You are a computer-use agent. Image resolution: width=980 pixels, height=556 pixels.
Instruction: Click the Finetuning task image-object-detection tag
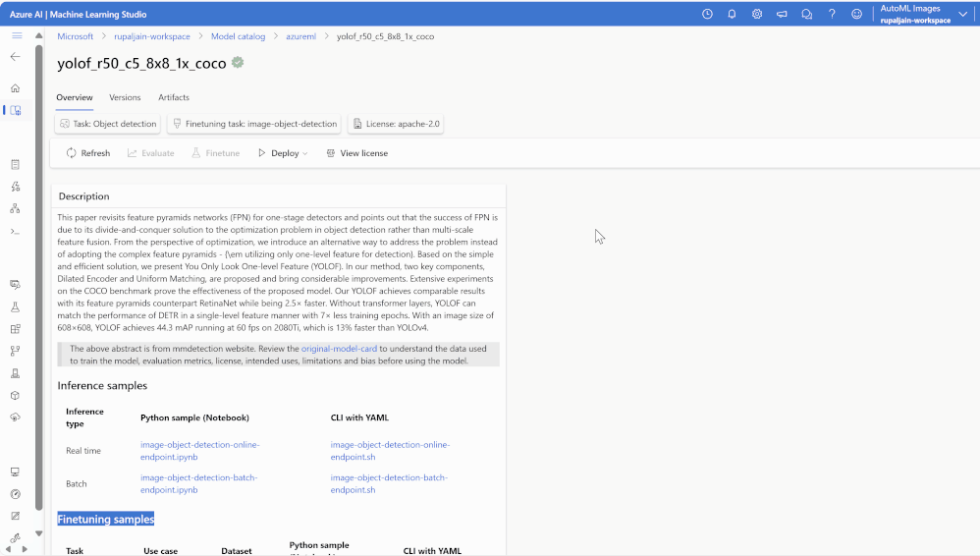click(253, 124)
